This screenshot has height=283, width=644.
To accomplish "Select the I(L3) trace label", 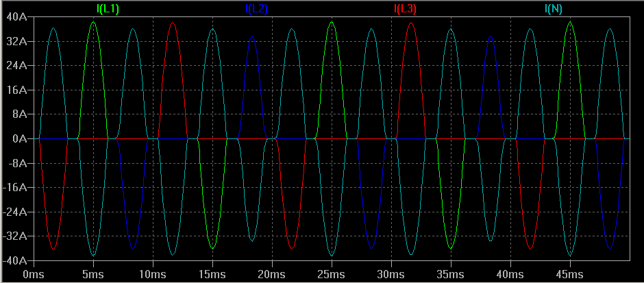I will (x=406, y=9).
